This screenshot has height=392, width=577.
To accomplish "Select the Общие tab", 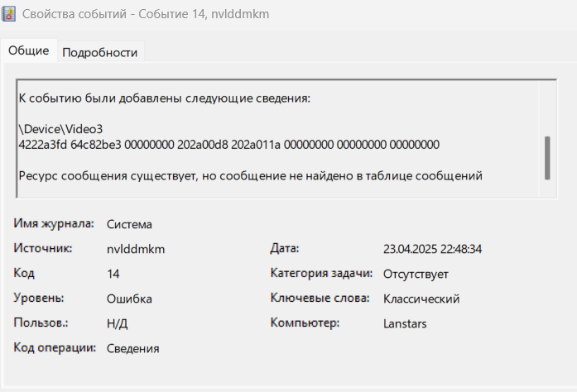I will pos(29,50).
